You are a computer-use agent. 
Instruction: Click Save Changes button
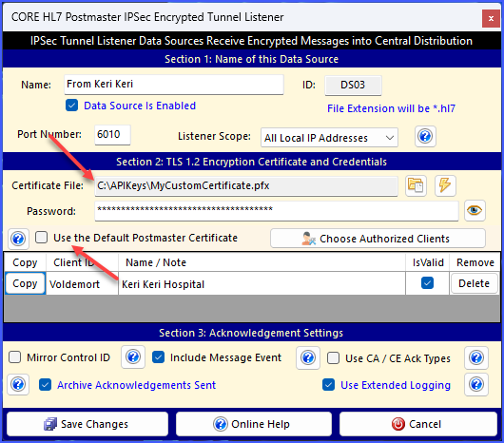(x=87, y=424)
